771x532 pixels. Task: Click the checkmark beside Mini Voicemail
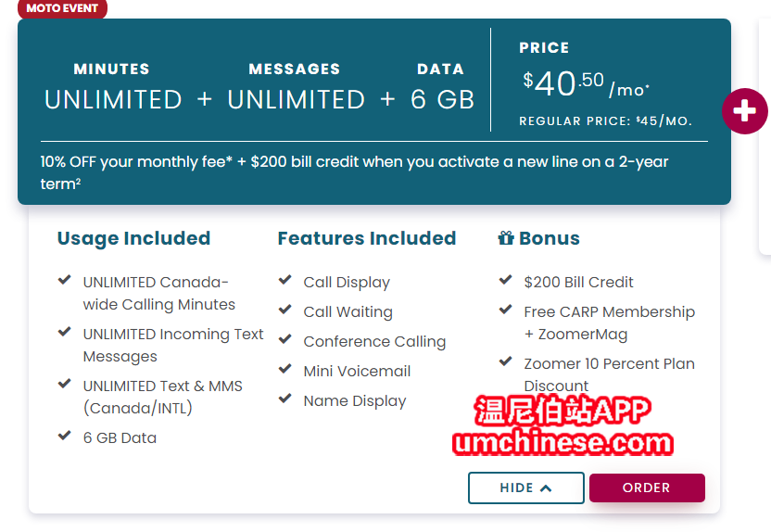tap(285, 369)
